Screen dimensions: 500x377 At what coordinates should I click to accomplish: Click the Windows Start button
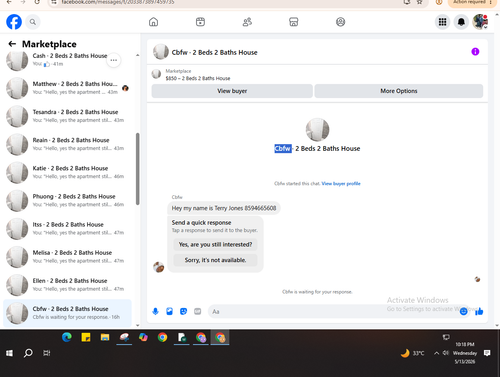pyautogui.click(x=9, y=353)
